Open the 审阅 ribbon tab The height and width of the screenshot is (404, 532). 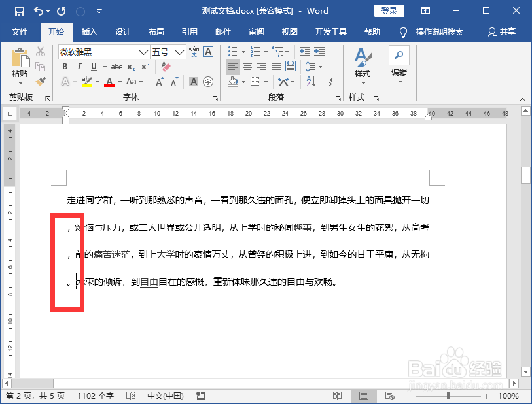[257, 31]
